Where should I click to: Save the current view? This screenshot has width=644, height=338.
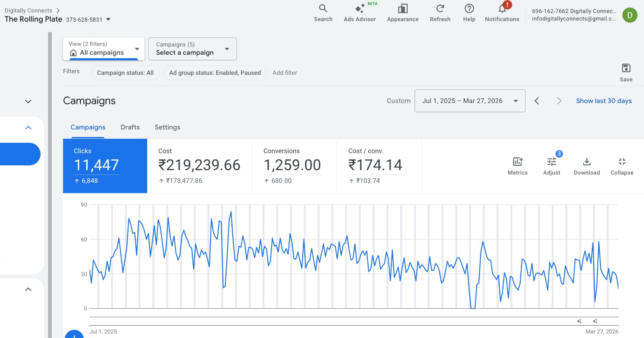(x=626, y=72)
